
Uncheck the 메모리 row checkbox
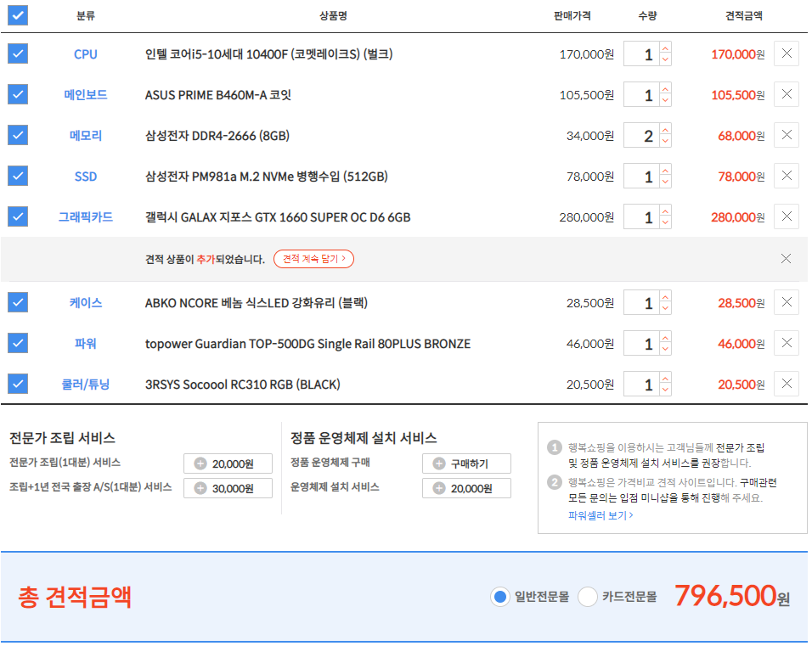point(18,135)
